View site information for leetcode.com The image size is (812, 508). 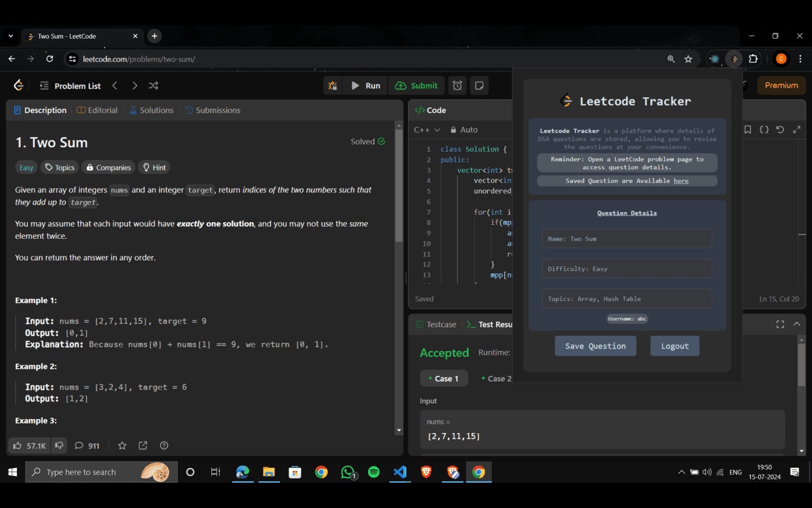coord(72,59)
